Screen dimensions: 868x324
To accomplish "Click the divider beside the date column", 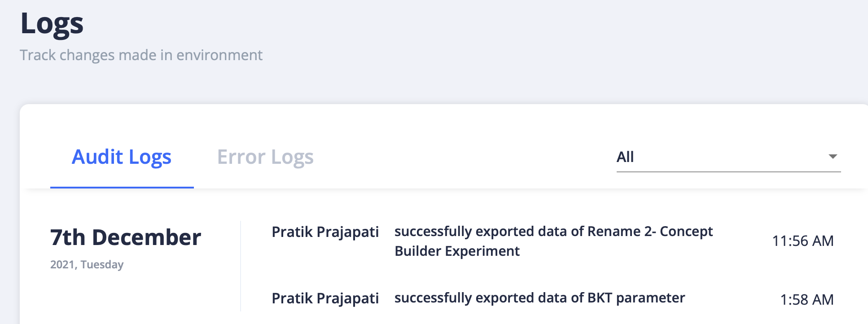I will 241,265.
